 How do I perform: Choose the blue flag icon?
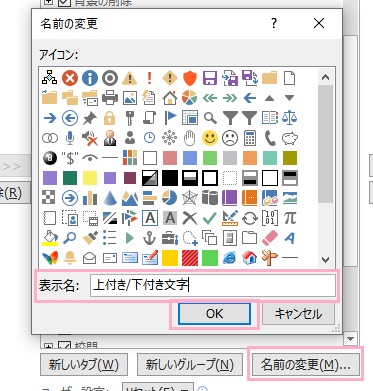point(170,117)
